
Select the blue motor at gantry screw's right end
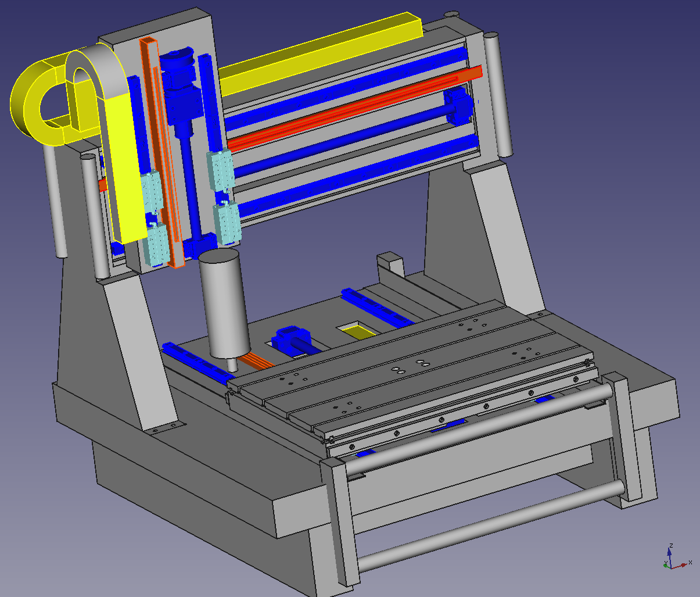point(459,106)
